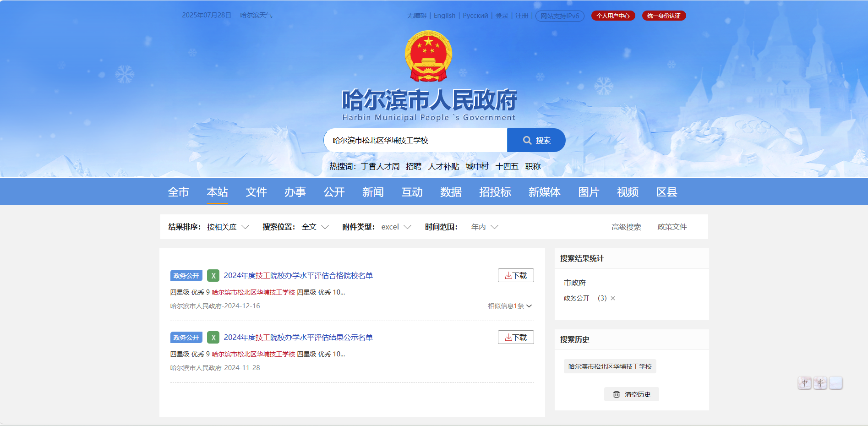
Task: Open the 全市 tab
Action: [178, 192]
